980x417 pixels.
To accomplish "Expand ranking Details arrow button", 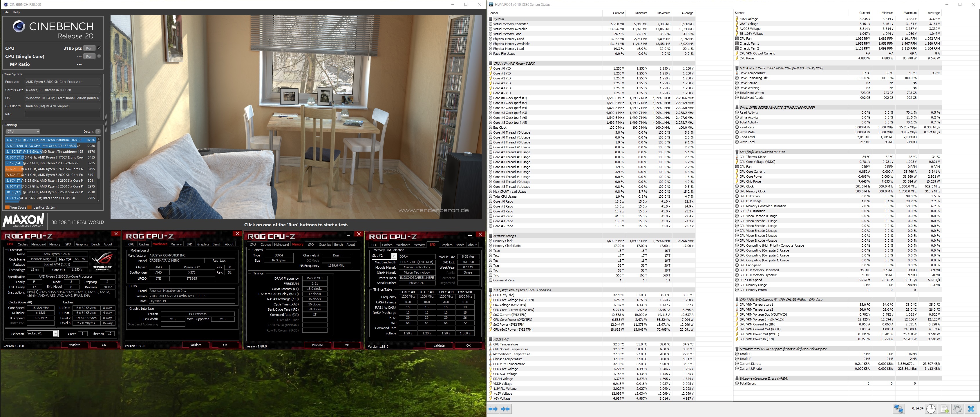I will pyautogui.click(x=98, y=132).
